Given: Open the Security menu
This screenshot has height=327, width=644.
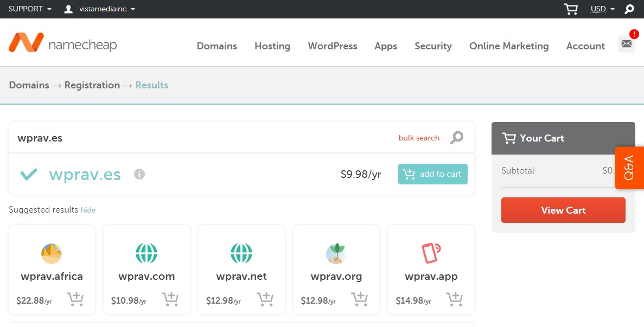Looking at the screenshot, I should [x=433, y=46].
